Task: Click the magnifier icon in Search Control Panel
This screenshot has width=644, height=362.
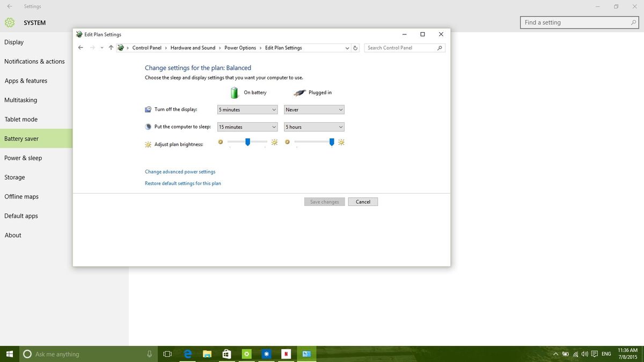Action: 439,48
